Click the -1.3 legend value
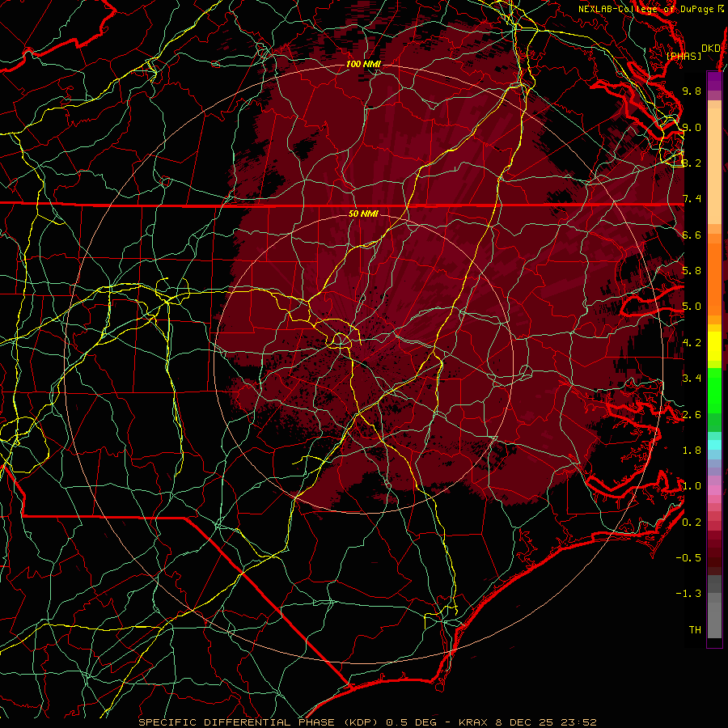This screenshot has height=728, width=728. 688,594
